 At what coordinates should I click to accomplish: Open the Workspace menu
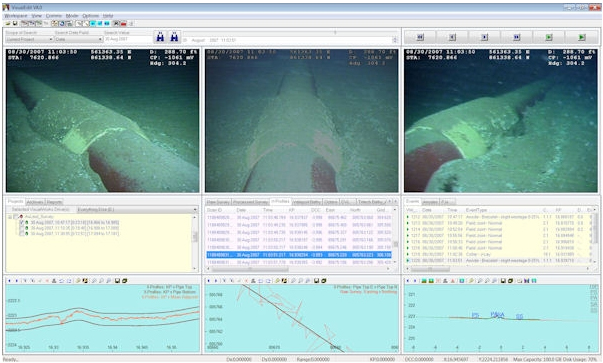point(16,16)
